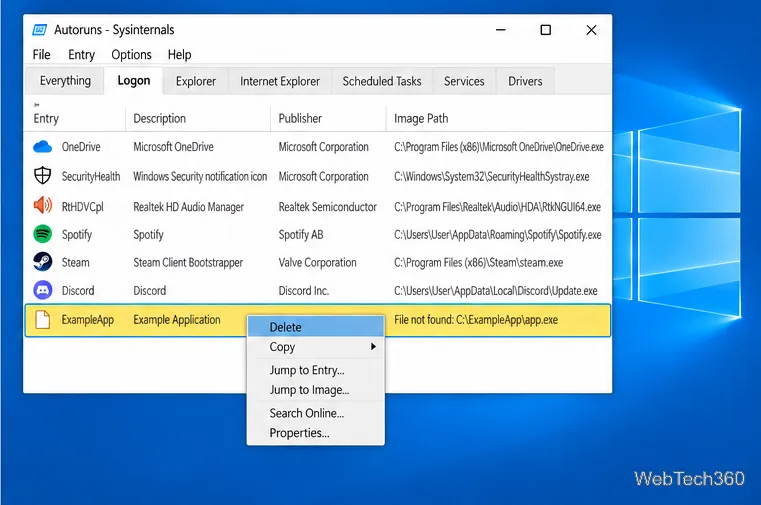Image resolution: width=761 pixels, height=505 pixels.
Task: Click the Discord Update.exe image path
Action: tap(496, 291)
